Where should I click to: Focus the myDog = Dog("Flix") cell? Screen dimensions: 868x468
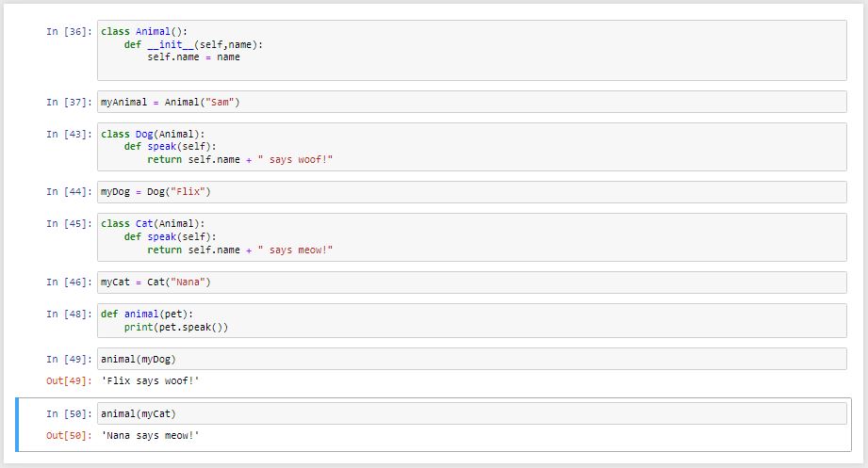coord(471,192)
